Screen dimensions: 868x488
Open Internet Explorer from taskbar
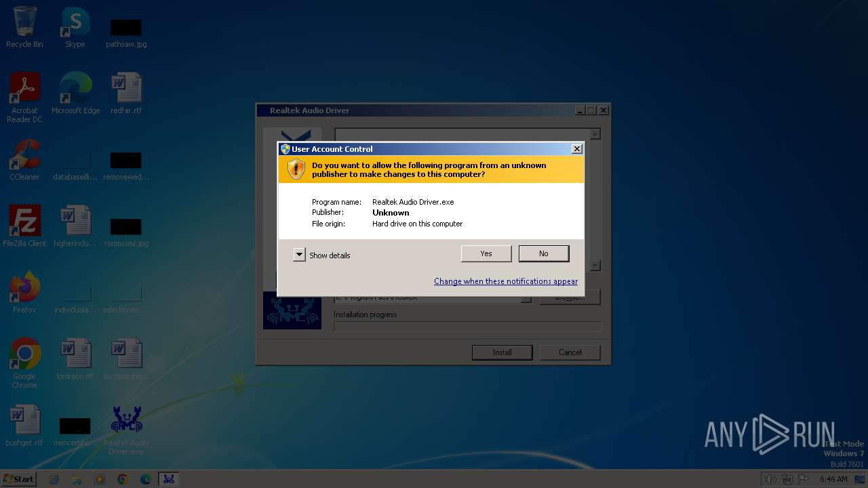(54, 479)
